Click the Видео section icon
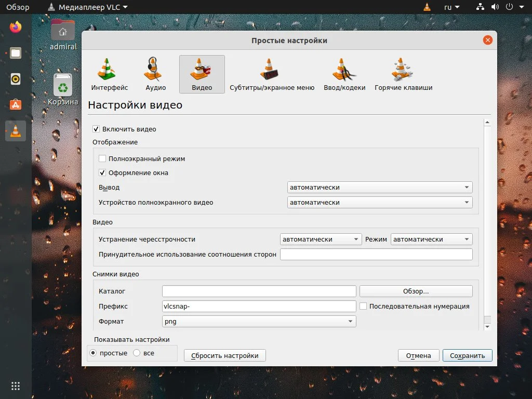Image resolution: width=532 pixels, height=399 pixels. 201,73
